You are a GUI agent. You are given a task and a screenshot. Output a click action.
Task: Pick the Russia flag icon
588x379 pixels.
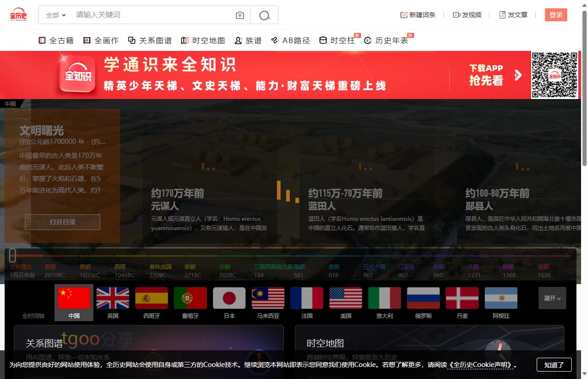423,298
